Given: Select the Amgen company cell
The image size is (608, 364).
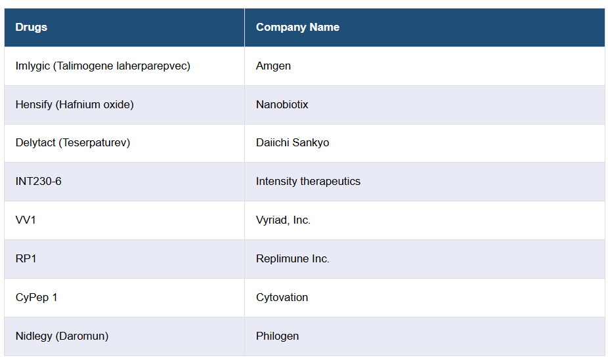Looking at the screenshot, I should pos(273,66).
